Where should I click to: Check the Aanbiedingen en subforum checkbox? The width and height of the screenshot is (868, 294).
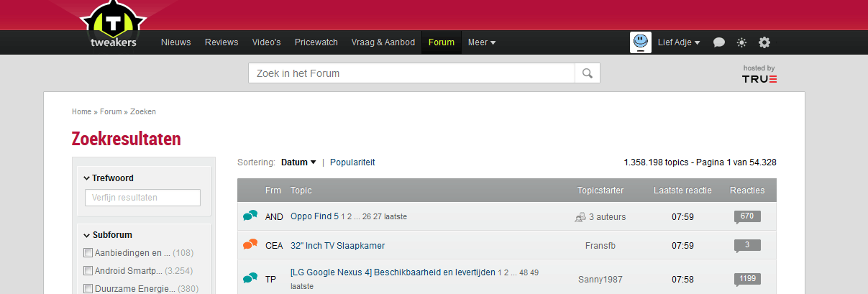88,253
